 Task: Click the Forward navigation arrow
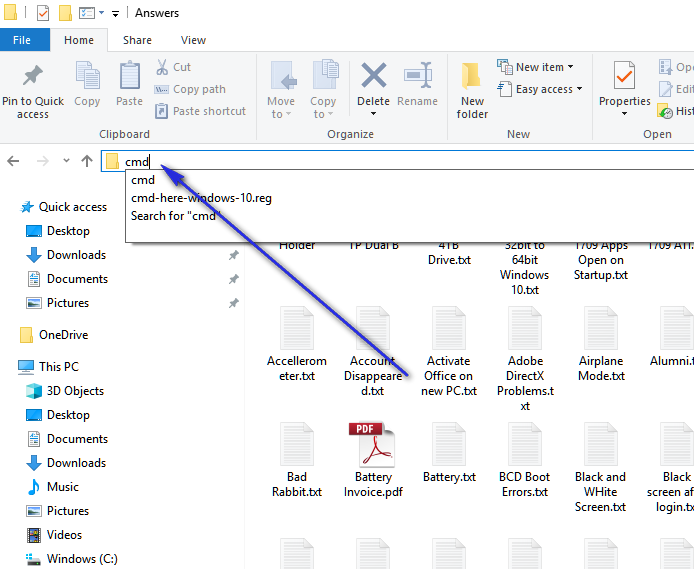click(42, 161)
